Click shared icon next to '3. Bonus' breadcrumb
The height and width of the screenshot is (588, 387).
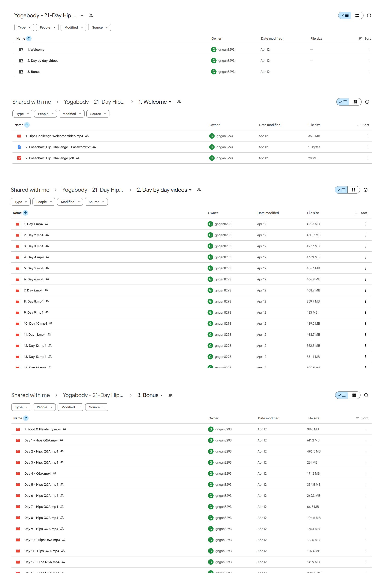coord(170,395)
